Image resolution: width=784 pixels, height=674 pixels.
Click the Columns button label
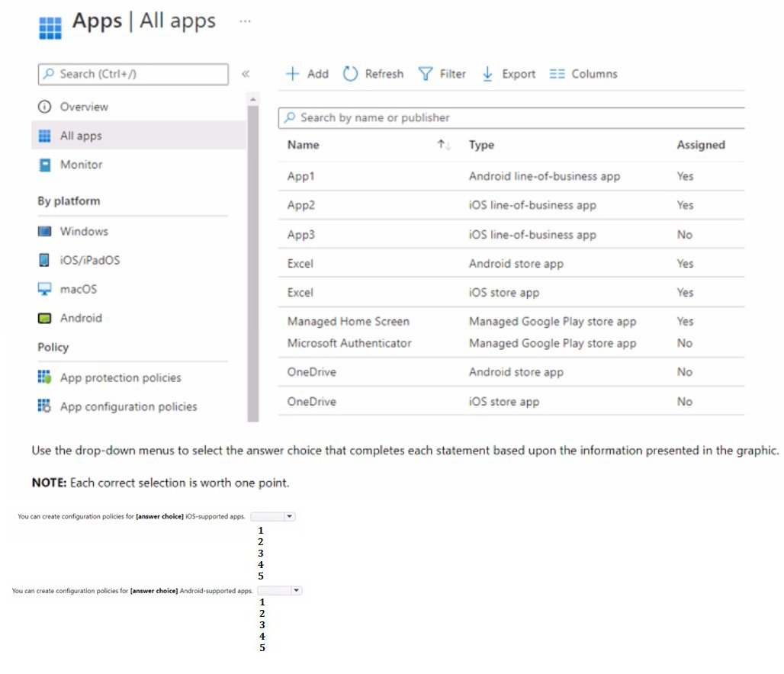(x=594, y=74)
